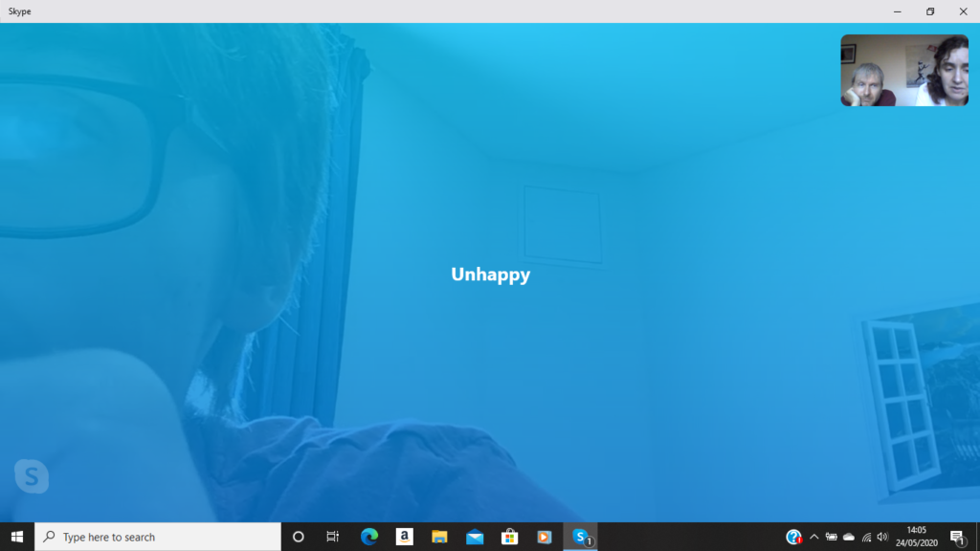Open the volume control in the tray

point(882,537)
